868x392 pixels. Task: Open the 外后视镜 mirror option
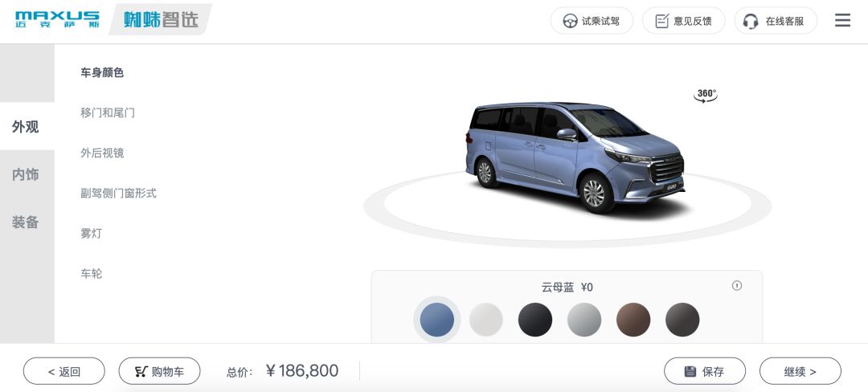pyautogui.click(x=102, y=153)
